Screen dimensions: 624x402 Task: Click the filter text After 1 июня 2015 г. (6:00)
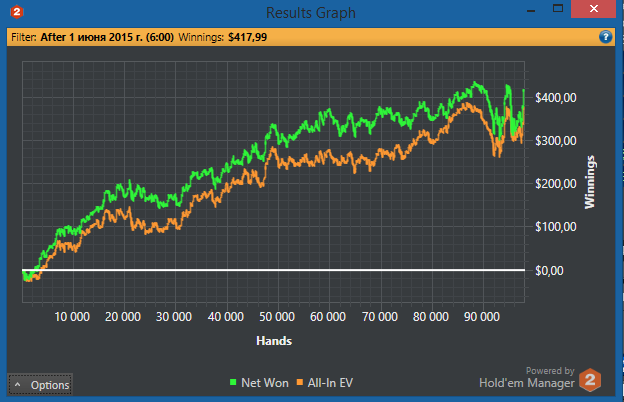click(107, 37)
